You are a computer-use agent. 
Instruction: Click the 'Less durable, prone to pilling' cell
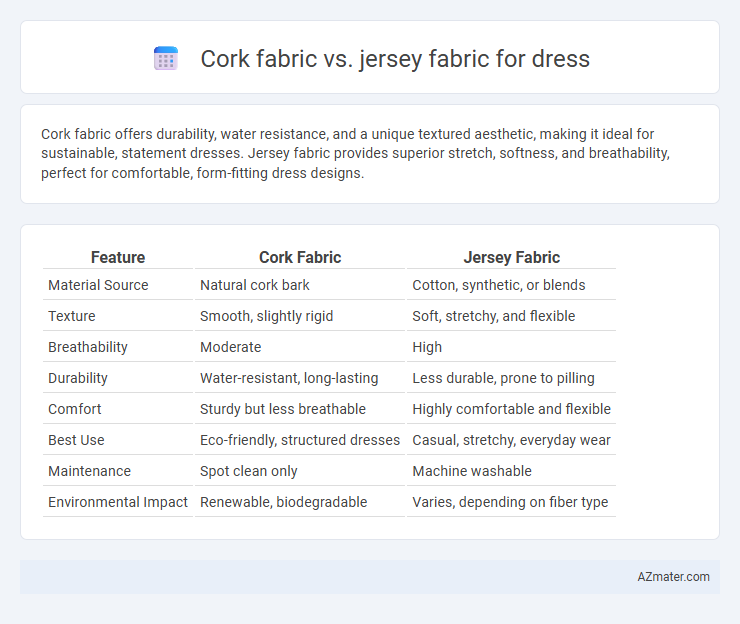coord(504,378)
